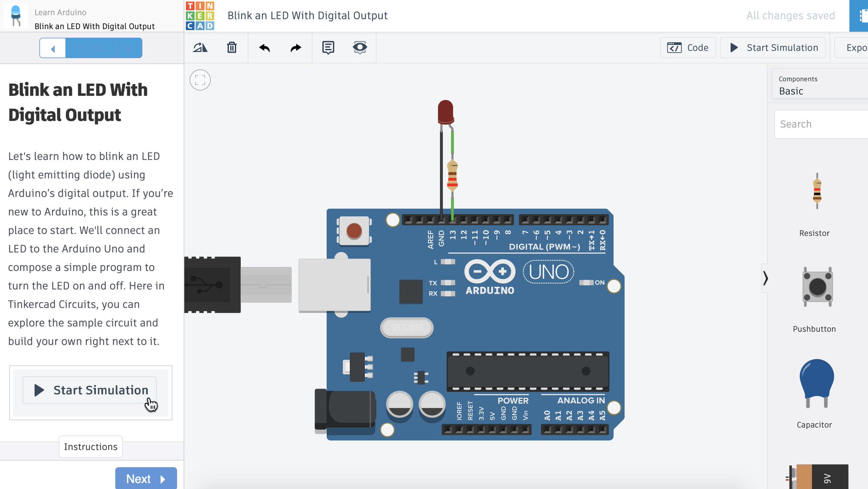Click the undo arrow icon
Screen dimensions: 868x489
tap(264, 48)
